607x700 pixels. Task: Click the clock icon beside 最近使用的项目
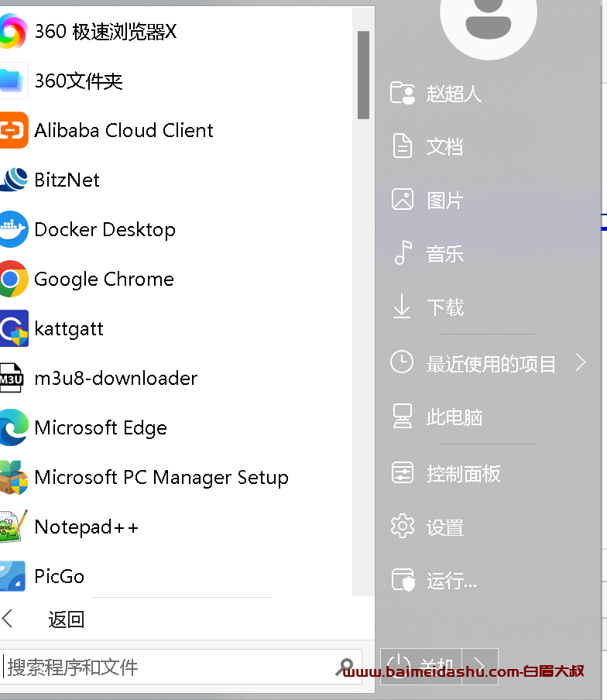coord(402,362)
